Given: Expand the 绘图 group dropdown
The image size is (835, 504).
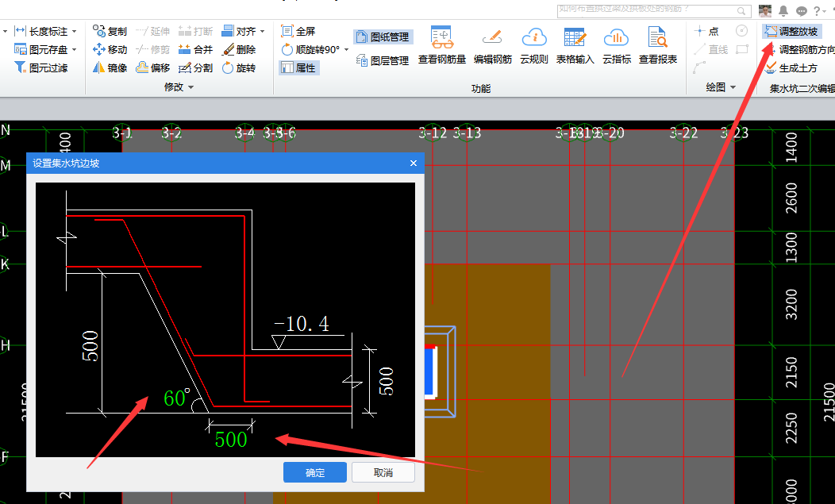Looking at the screenshot, I should point(733,87).
